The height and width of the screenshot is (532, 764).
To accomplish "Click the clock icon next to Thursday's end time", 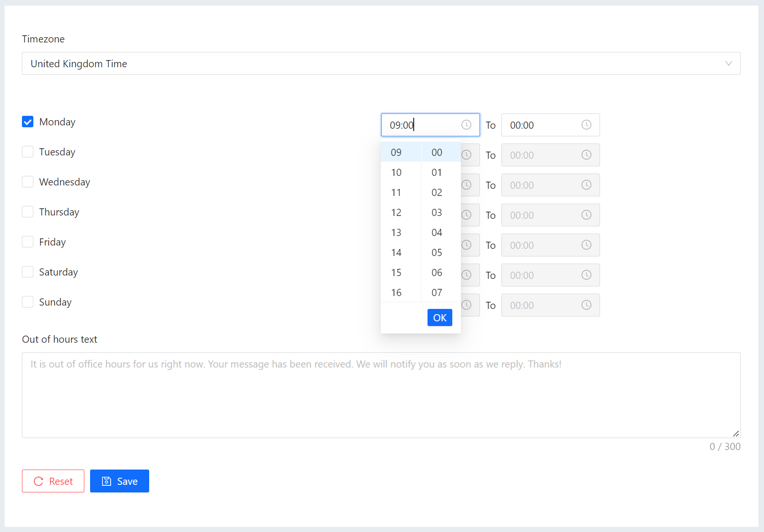I will pyautogui.click(x=586, y=215).
